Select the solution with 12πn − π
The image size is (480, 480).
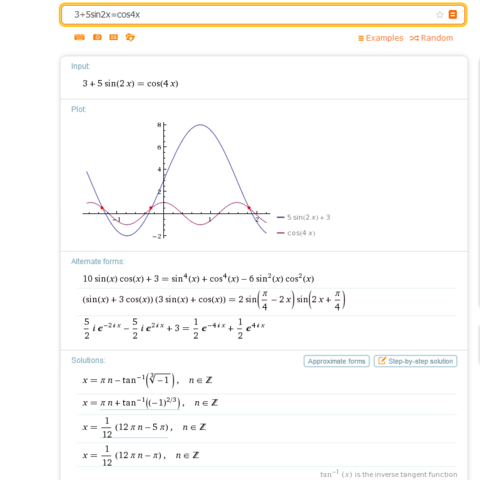coord(141,456)
